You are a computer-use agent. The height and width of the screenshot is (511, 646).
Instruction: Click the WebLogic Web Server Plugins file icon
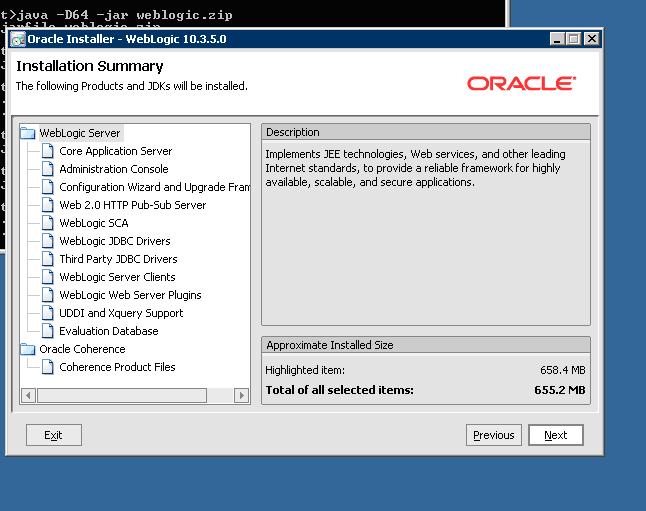[x=47, y=295]
